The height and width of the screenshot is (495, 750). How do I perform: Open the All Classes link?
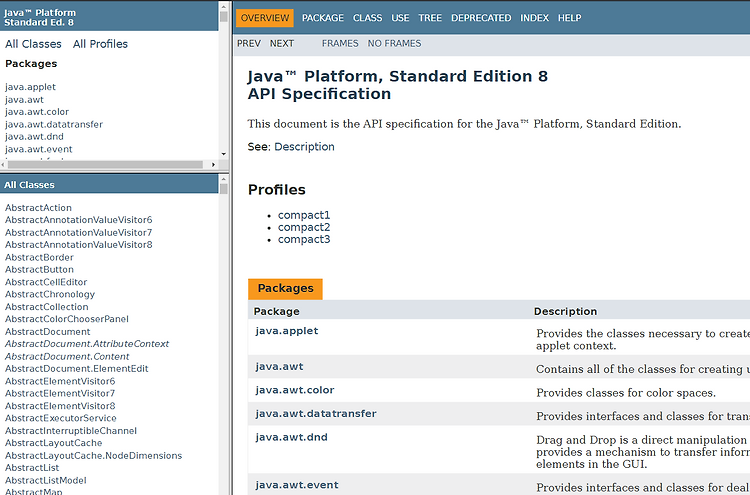33,44
